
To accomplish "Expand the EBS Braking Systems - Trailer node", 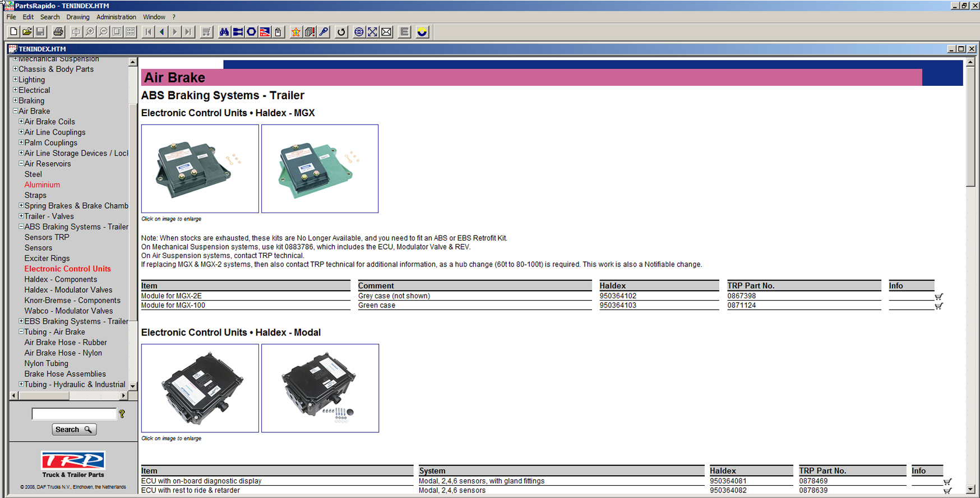I will coord(21,321).
